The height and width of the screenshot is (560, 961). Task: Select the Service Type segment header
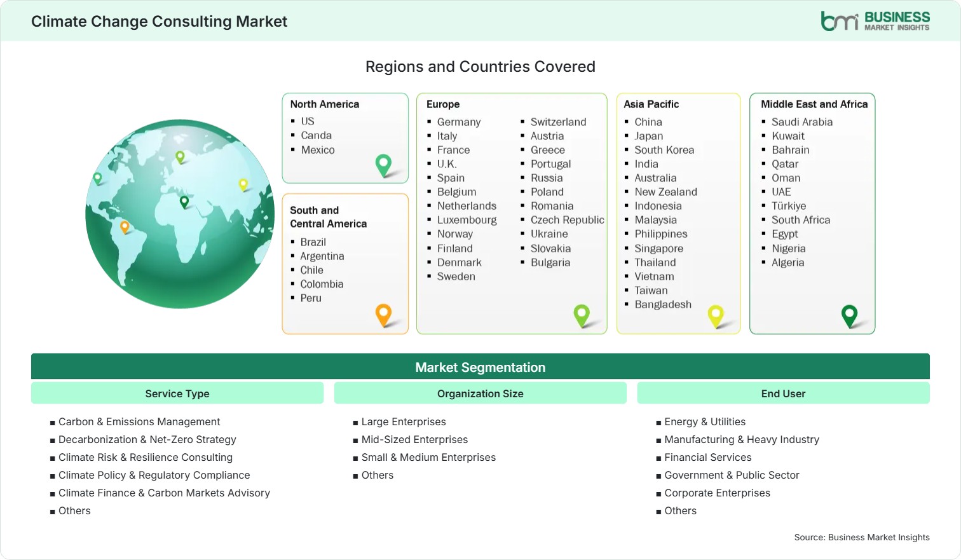click(x=177, y=393)
